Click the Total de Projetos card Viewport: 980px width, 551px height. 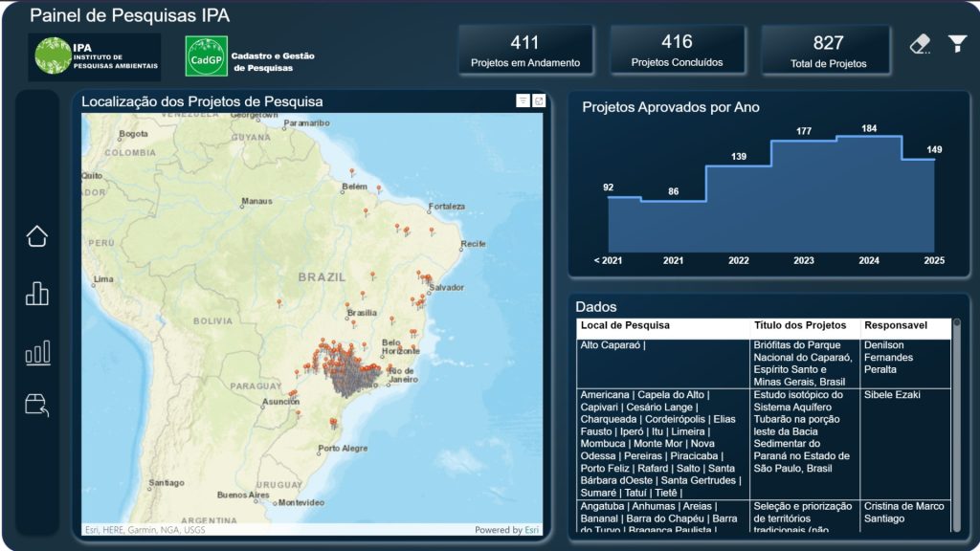point(828,50)
